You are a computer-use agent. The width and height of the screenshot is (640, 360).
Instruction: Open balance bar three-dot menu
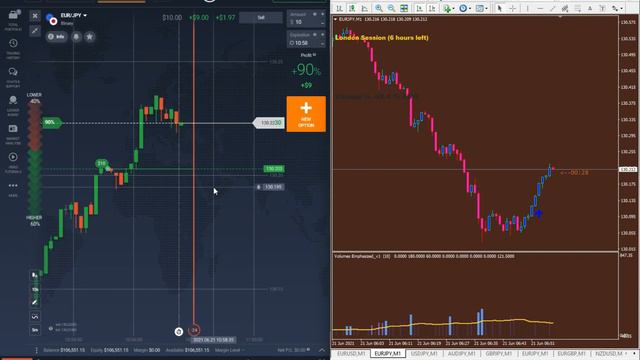point(36,350)
